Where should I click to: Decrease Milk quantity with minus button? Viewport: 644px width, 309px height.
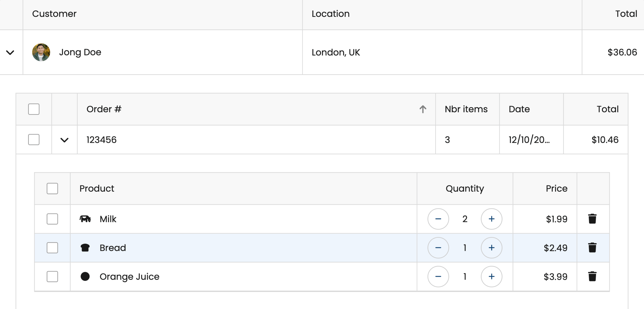pyautogui.click(x=438, y=219)
